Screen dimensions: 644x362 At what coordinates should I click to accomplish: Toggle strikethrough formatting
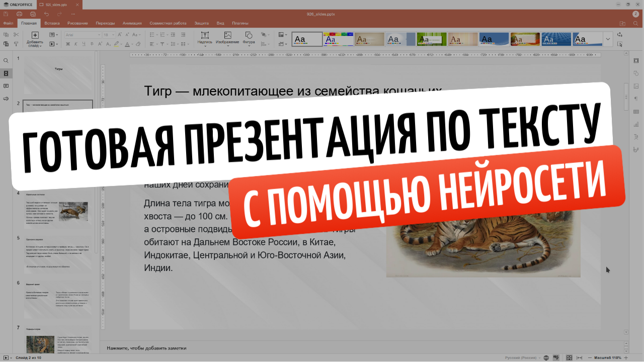click(x=92, y=44)
